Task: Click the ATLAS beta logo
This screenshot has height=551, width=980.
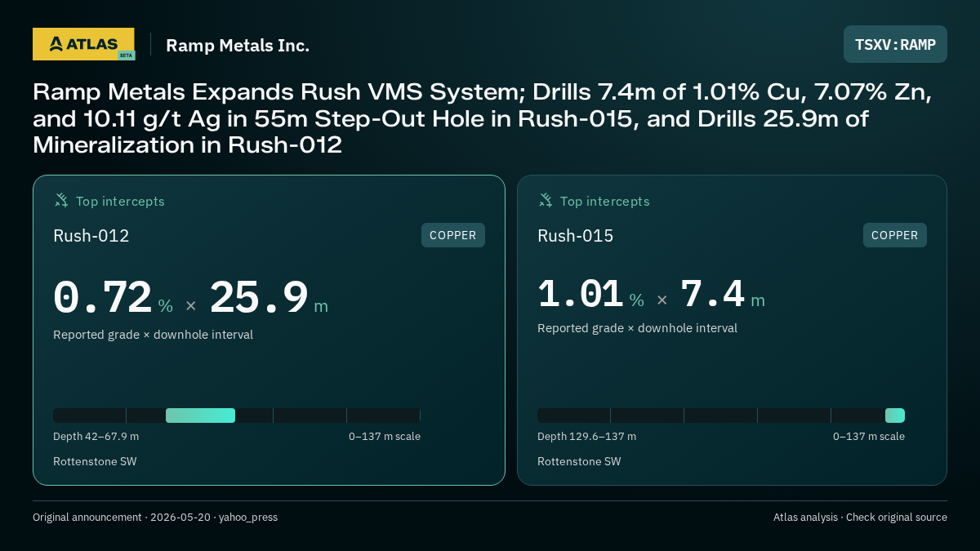Action: 83,44
